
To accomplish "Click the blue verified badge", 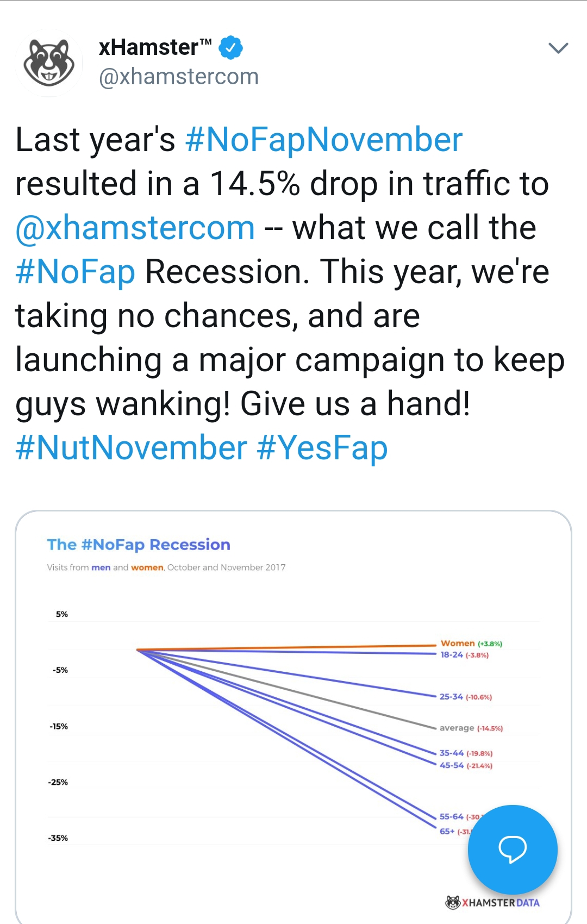I will point(230,48).
